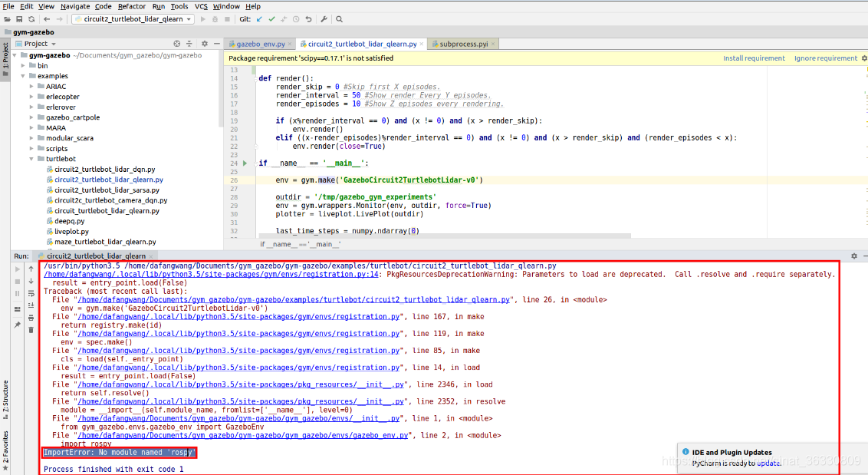Viewport: 868px width, 475px height.
Task: Open circuit2_turtlebot_lidar_dqn.py in tree
Action: 104,170
